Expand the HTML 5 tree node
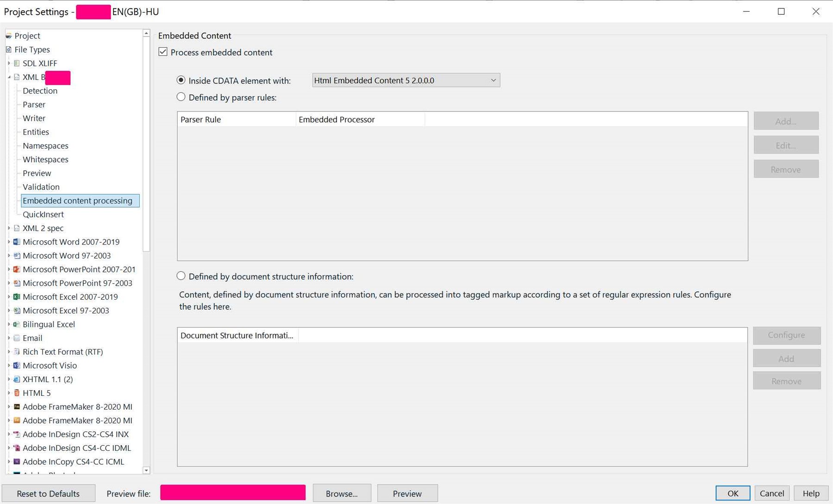 click(x=9, y=393)
